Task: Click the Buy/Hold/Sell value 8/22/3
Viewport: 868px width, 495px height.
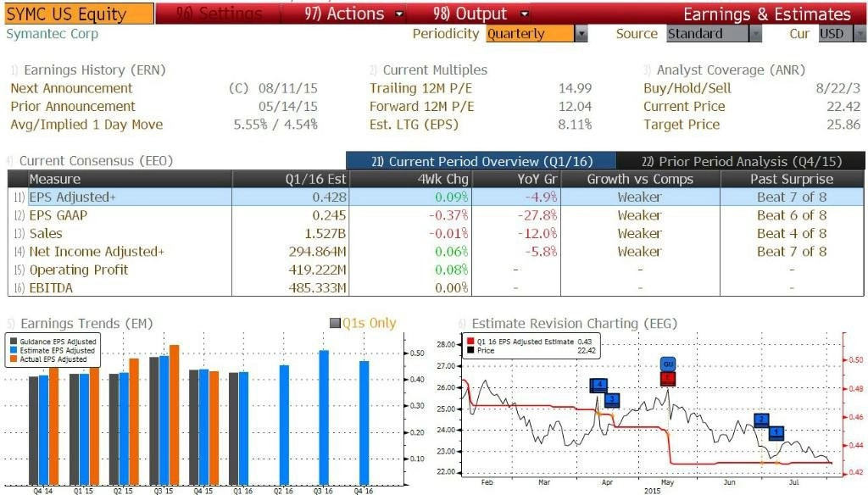Action: (838, 88)
